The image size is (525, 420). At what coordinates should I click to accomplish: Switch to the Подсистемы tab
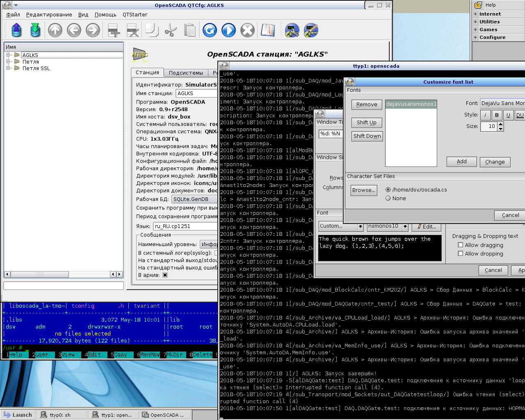pos(186,73)
